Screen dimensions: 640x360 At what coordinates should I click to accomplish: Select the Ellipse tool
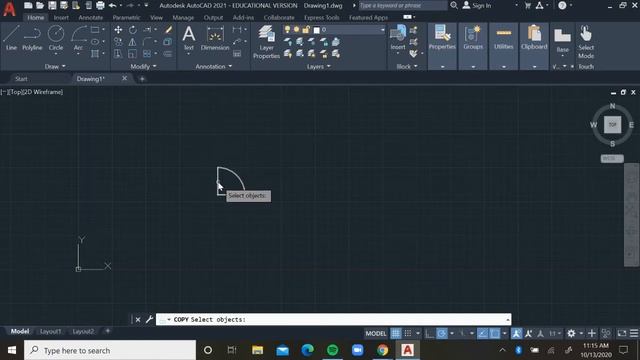tap(95, 42)
